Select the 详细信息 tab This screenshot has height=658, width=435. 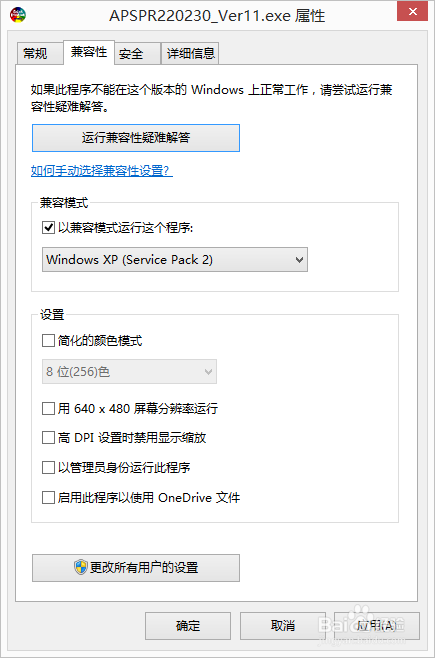click(x=190, y=53)
